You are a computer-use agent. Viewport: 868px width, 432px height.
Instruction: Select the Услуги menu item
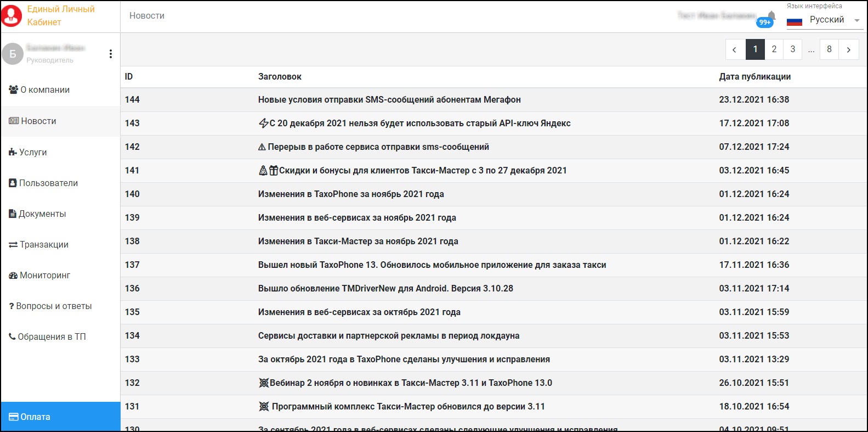click(x=33, y=153)
